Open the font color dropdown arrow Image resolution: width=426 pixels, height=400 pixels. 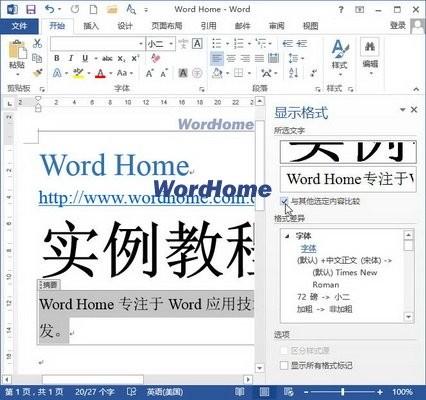click(110, 73)
